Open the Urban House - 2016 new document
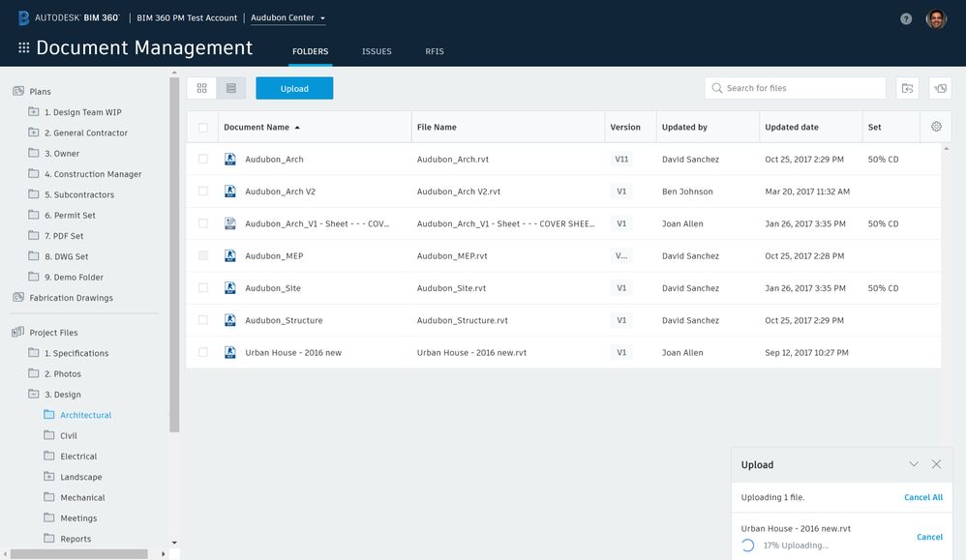 [293, 352]
